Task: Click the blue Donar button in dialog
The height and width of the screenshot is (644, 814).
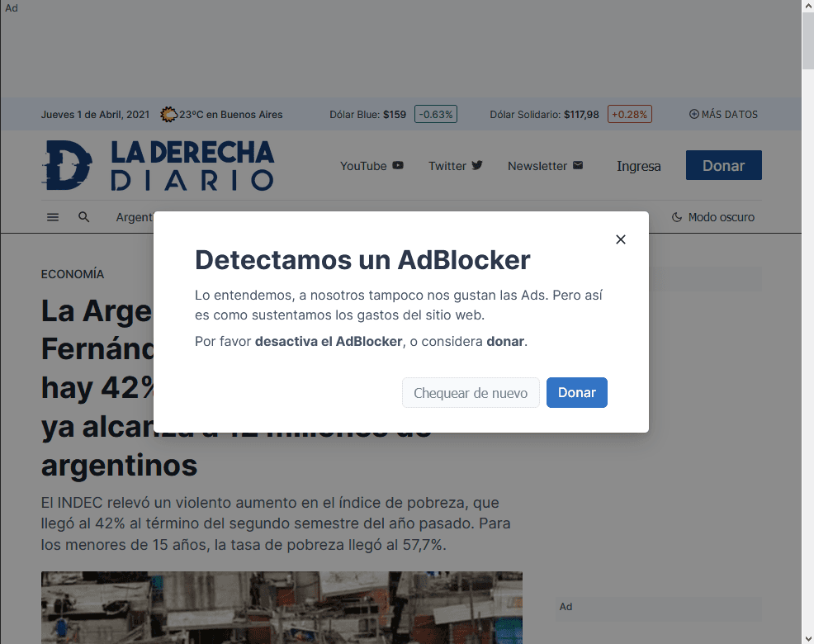Action: click(x=577, y=393)
